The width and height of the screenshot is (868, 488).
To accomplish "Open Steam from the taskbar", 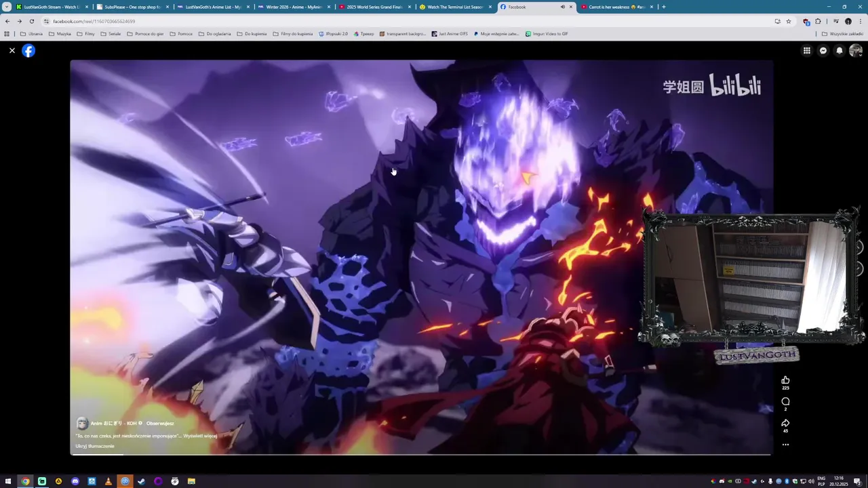I will coord(142,481).
